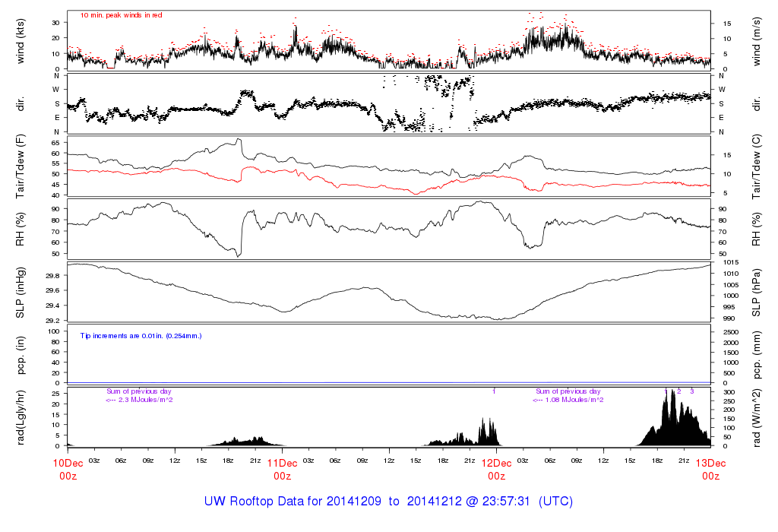Click the "21z" tick just before 13Dec
778x532 pixels.
pos(684,461)
